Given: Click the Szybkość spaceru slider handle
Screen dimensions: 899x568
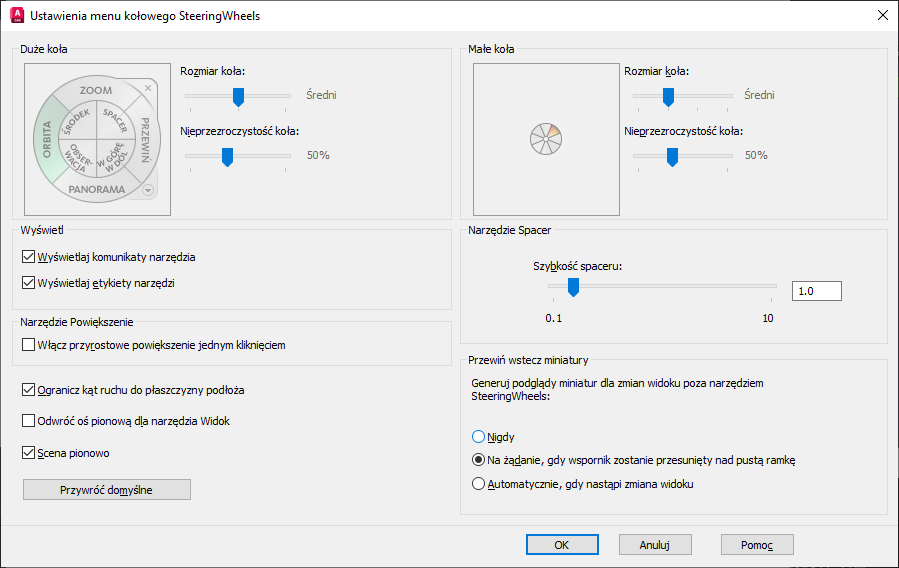Looking at the screenshot, I should coord(573,288).
